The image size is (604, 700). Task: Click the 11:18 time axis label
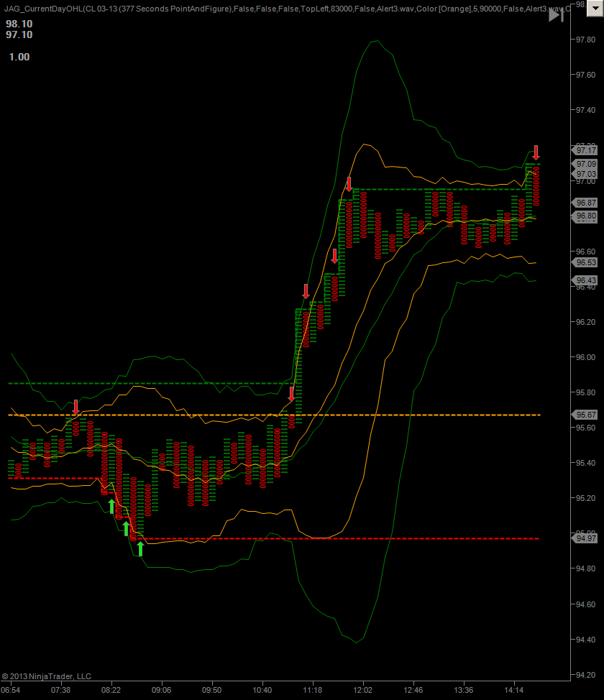[x=312, y=690]
